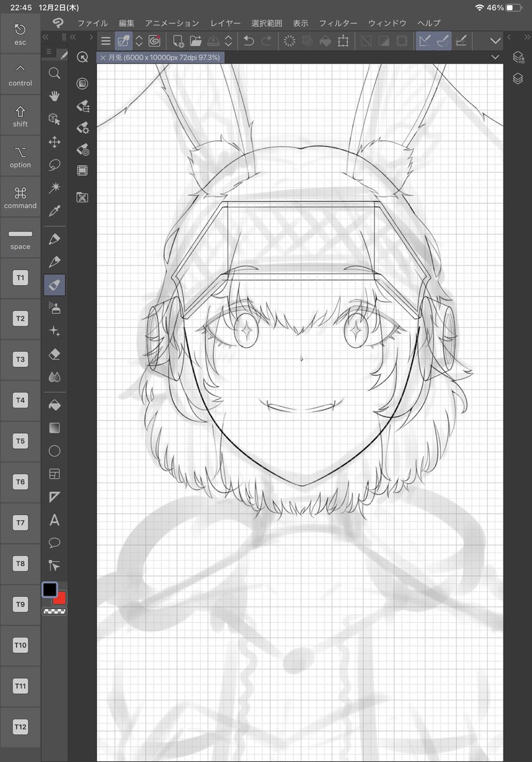Select the Fill bucket tool
The height and width of the screenshot is (762, 532).
55,405
